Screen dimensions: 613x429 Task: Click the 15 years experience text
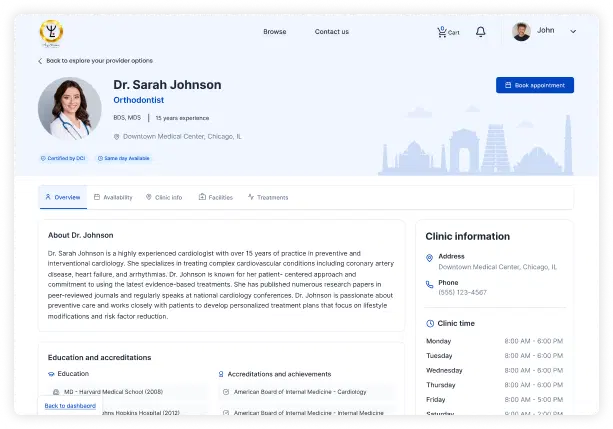[x=182, y=118]
